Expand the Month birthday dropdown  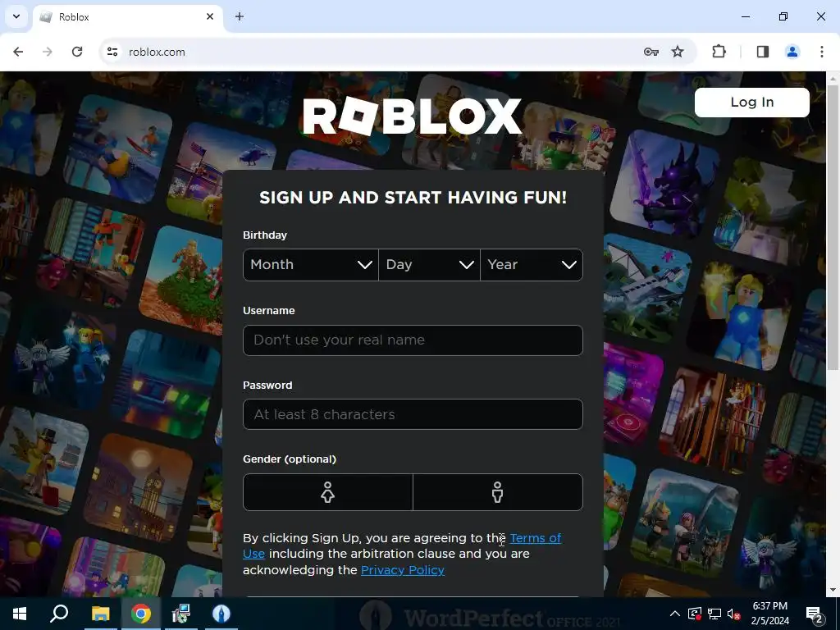click(x=311, y=265)
